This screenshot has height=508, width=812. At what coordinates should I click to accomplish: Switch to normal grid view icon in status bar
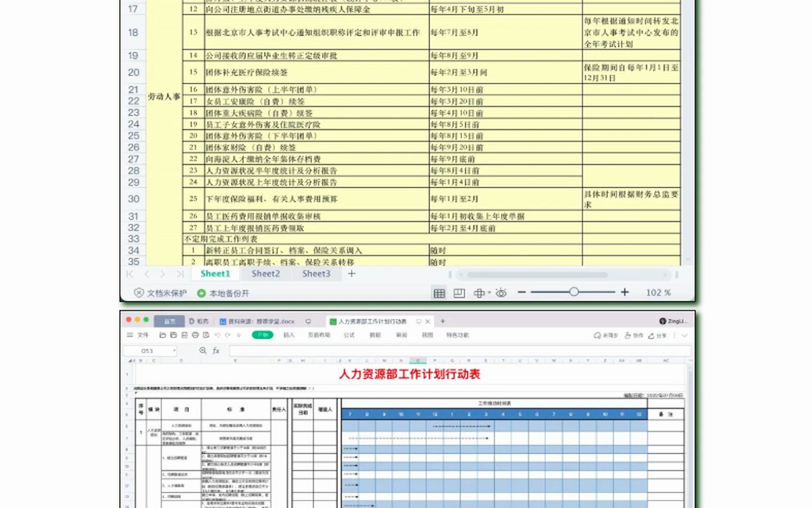[x=439, y=293]
